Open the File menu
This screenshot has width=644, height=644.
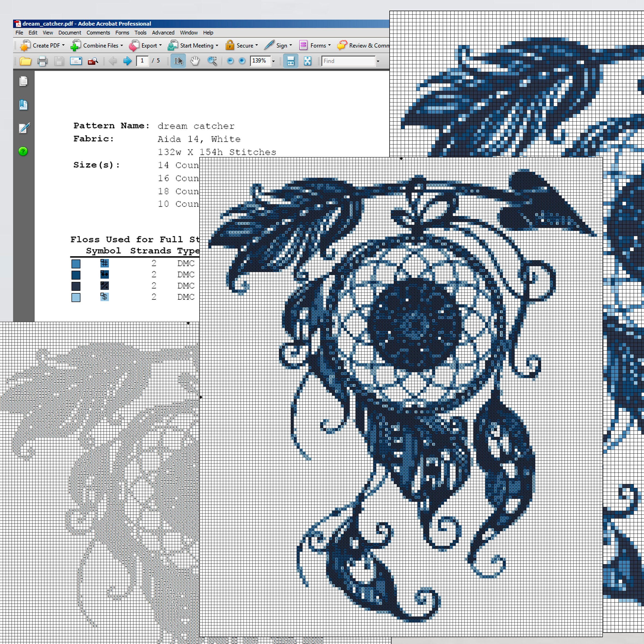[19, 33]
